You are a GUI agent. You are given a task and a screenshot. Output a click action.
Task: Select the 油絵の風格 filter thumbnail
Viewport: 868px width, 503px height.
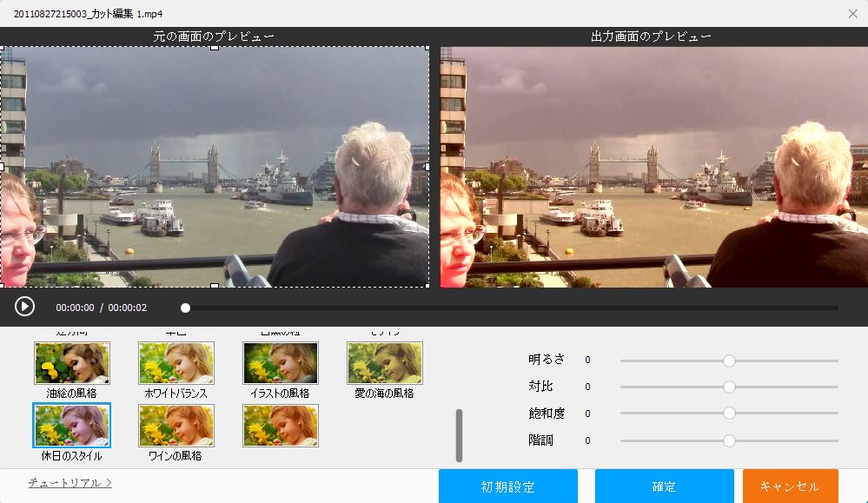pyautogui.click(x=72, y=363)
